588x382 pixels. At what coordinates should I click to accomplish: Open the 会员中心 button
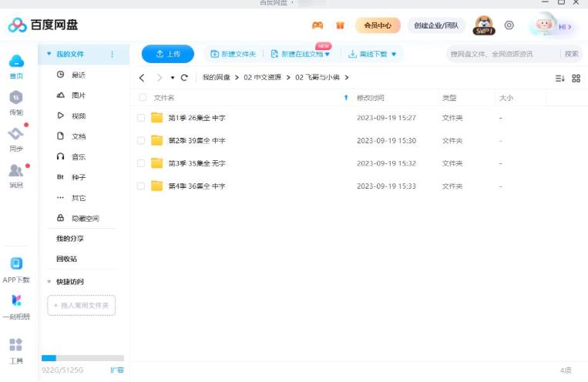tap(378, 25)
